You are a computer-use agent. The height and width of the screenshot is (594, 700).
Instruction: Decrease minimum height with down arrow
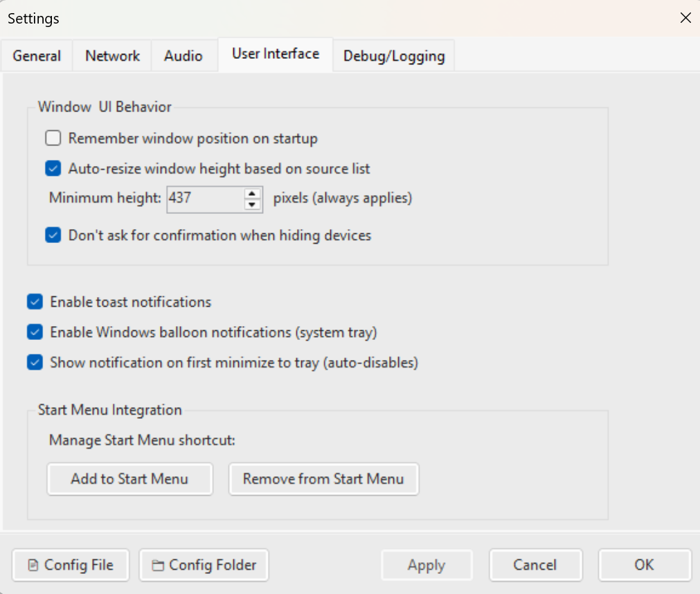tap(253, 204)
